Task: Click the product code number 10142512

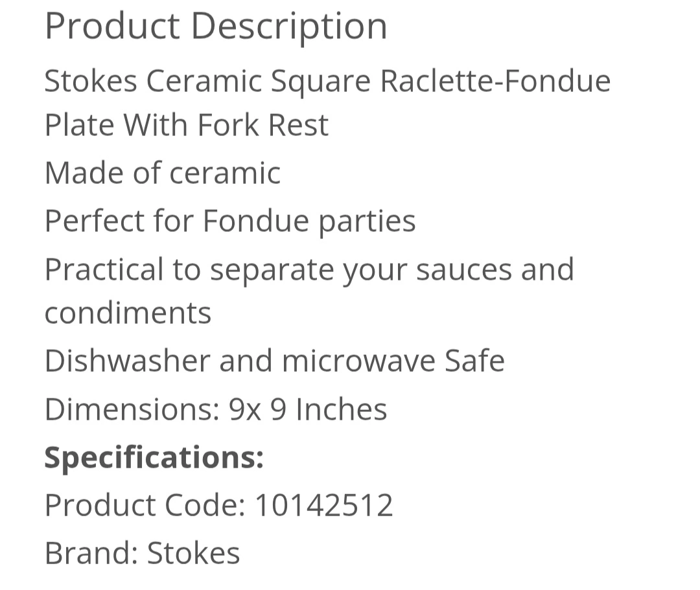Action: [324, 506]
